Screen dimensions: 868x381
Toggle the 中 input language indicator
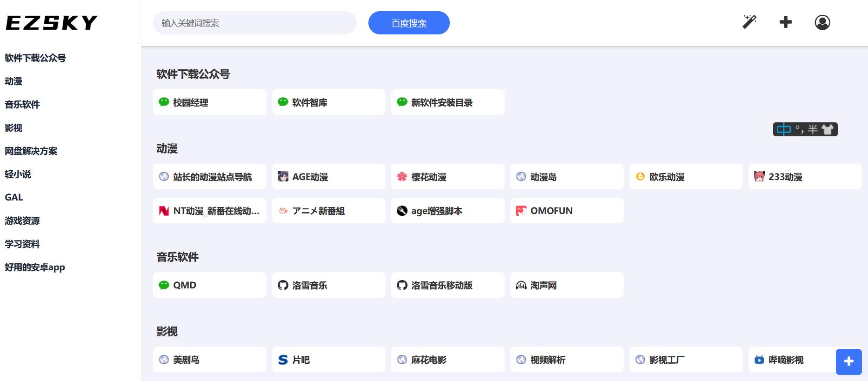(784, 129)
